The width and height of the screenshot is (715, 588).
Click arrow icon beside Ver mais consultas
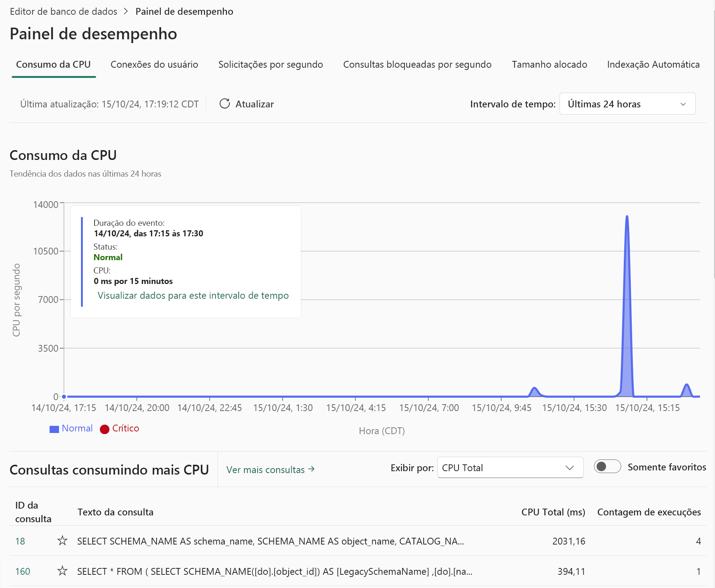pyautogui.click(x=311, y=469)
